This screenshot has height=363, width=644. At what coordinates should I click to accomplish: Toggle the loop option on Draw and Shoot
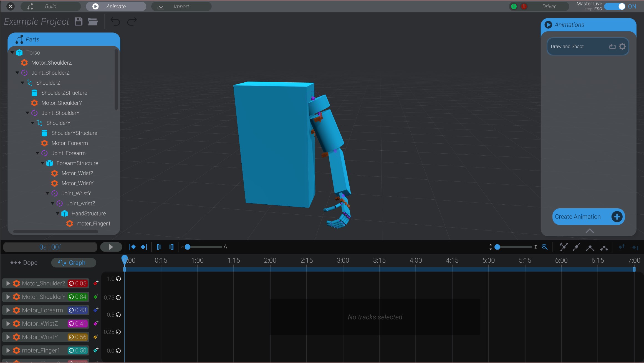click(613, 46)
